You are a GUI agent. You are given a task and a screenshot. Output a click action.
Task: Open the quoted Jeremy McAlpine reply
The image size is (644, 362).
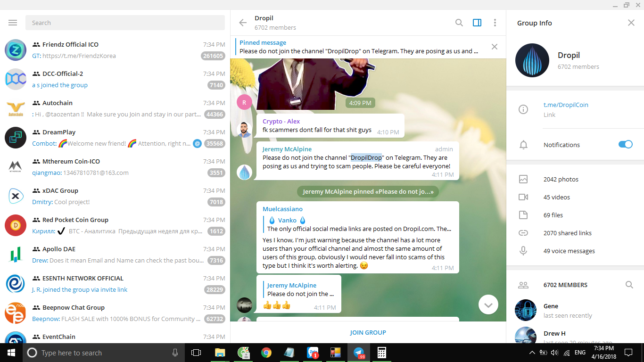[299, 289]
